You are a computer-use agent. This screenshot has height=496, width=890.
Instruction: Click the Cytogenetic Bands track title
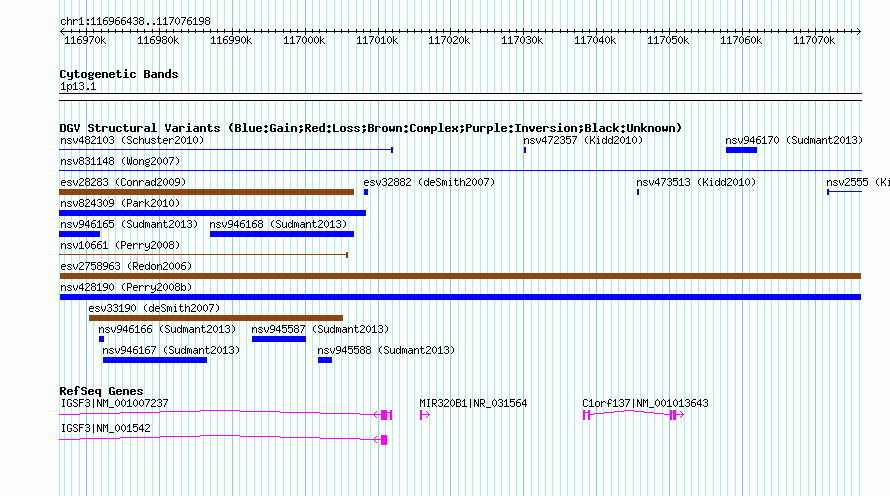click(119, 74)
